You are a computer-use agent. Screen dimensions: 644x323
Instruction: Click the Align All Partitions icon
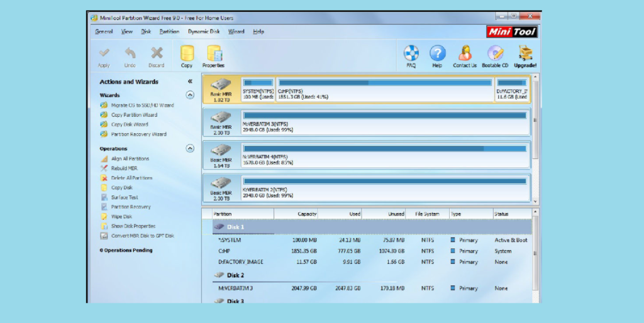tap(104, 158)
